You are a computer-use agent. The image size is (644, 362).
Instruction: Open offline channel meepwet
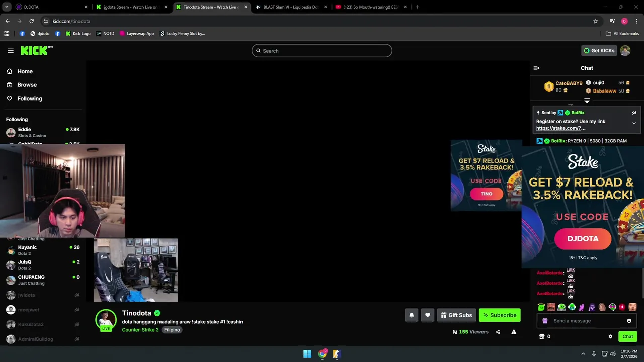43,310
